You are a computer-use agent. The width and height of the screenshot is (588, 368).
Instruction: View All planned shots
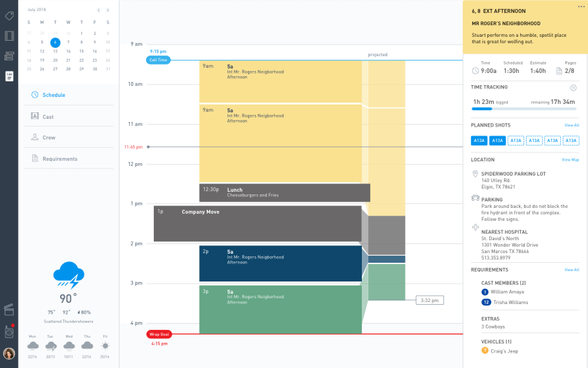(572, 125)
